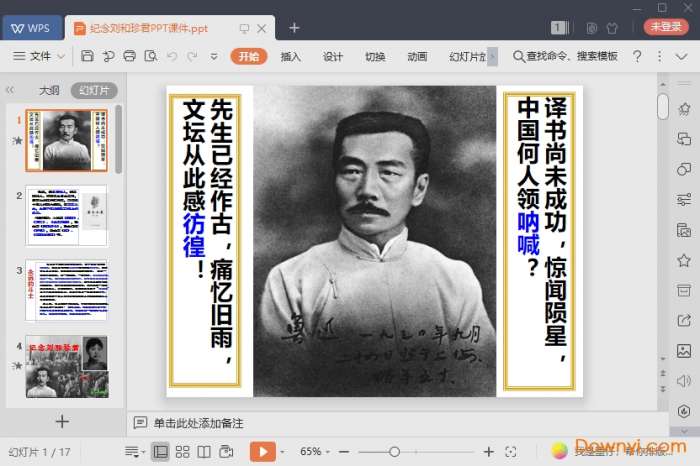
Task: Click the notes field 单击此处添加备注
Action: pos(198,423)
